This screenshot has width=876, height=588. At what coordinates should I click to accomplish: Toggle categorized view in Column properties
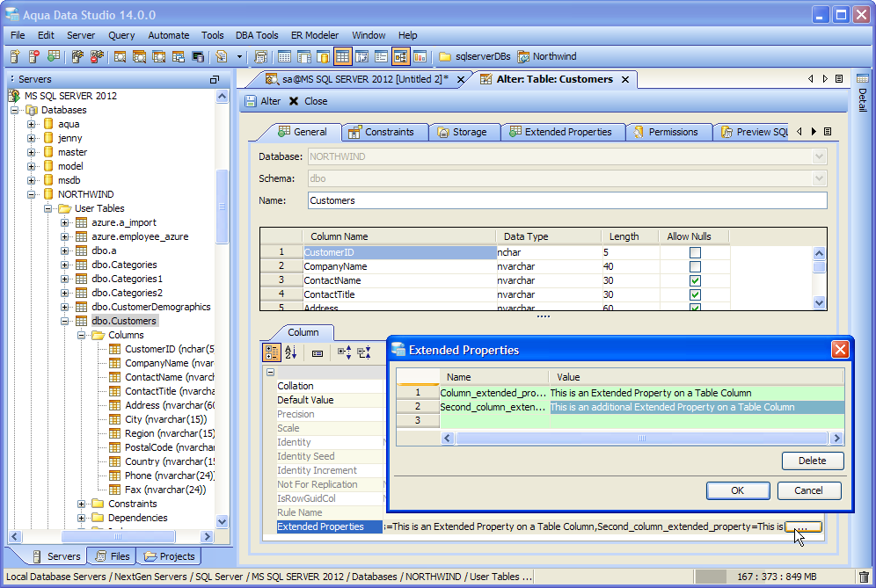[273, 352]
